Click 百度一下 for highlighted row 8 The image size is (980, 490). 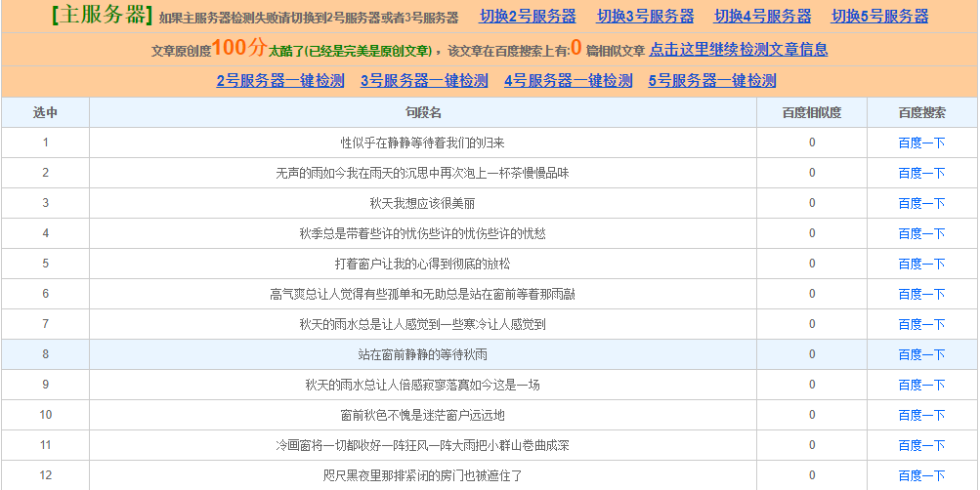point(921,354)
